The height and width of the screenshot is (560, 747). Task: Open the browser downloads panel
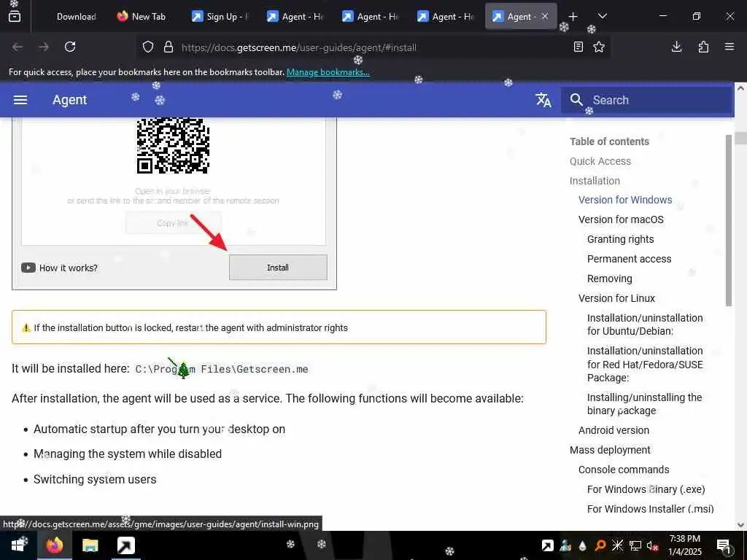(x=676, y=47)
